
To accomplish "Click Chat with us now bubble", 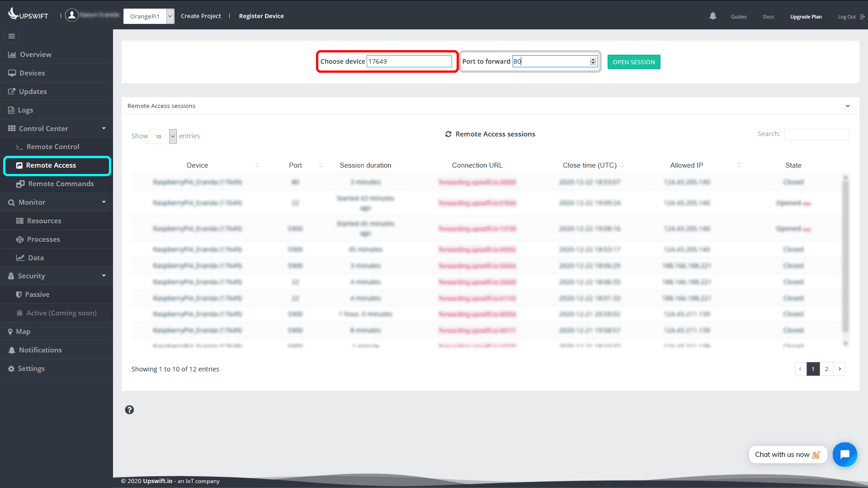I will pyautogui.click(x=787, y=455).
